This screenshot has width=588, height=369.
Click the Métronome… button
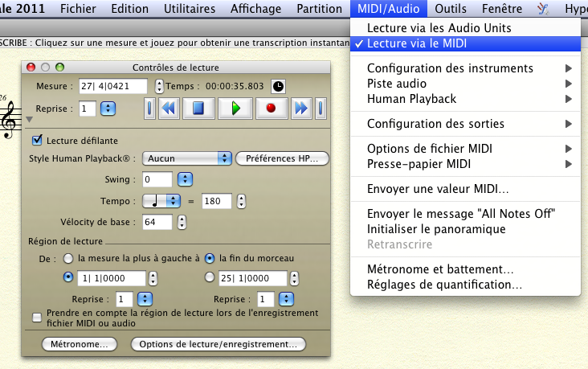(80, 344)
